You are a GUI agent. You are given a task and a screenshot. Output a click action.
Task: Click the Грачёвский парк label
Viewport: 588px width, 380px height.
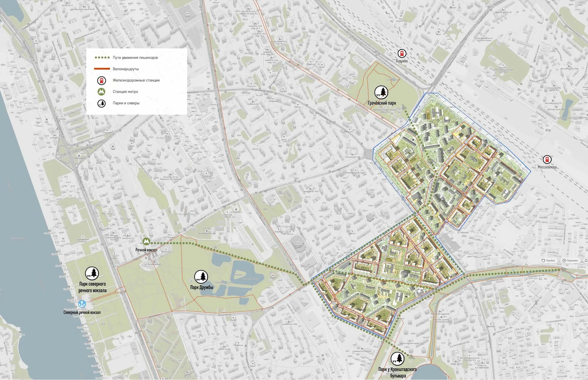(382, 103)
